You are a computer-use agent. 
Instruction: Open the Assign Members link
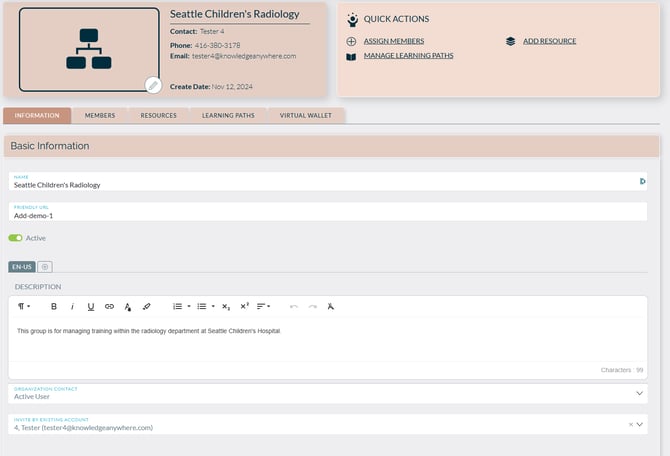point(394,41)
